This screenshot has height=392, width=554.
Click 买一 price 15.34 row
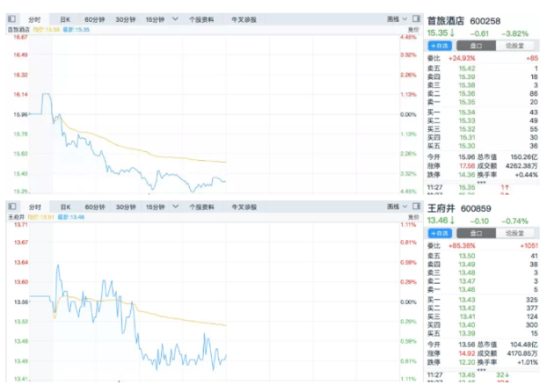pos(483,113)
